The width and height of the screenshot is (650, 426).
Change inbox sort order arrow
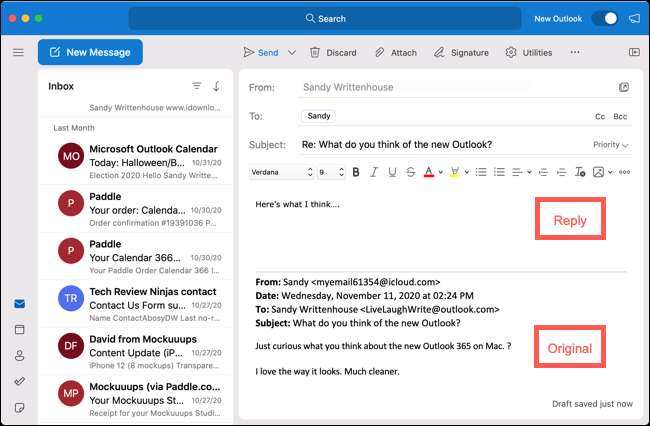216,86
